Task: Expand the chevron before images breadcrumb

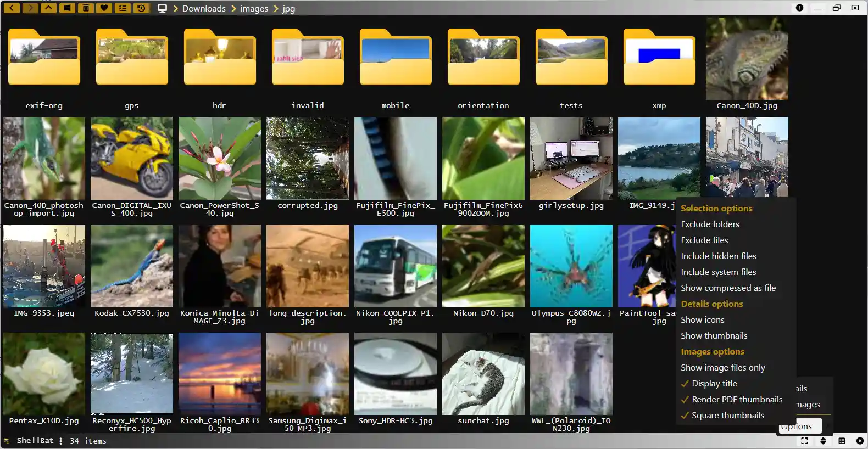Action: 233,8
